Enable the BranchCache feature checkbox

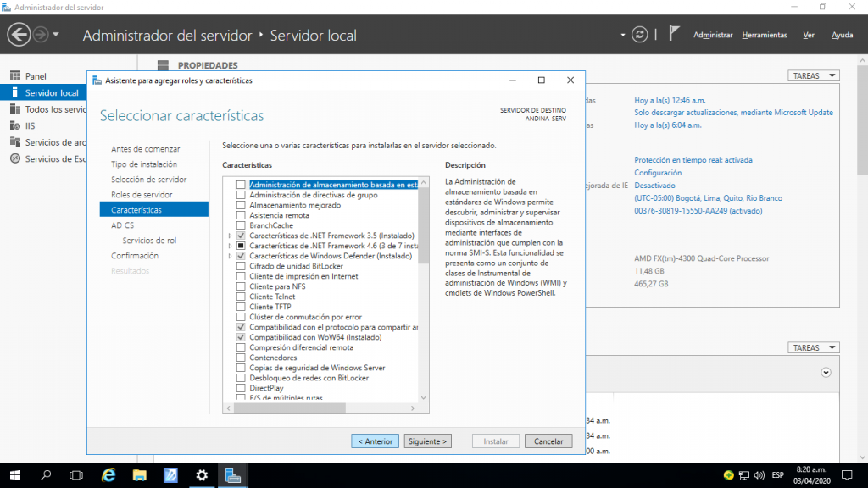point(241,225)
